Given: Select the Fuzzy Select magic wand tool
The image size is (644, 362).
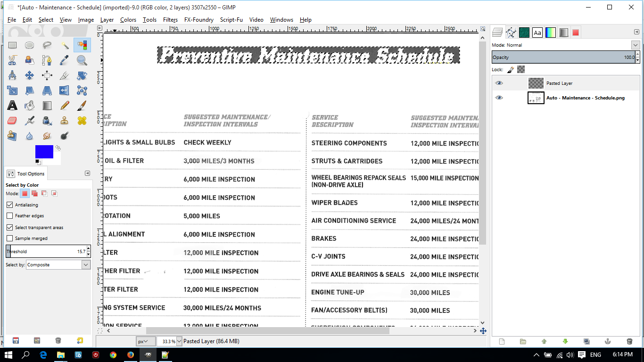Looking at the screenshot, I should (65, 45).
